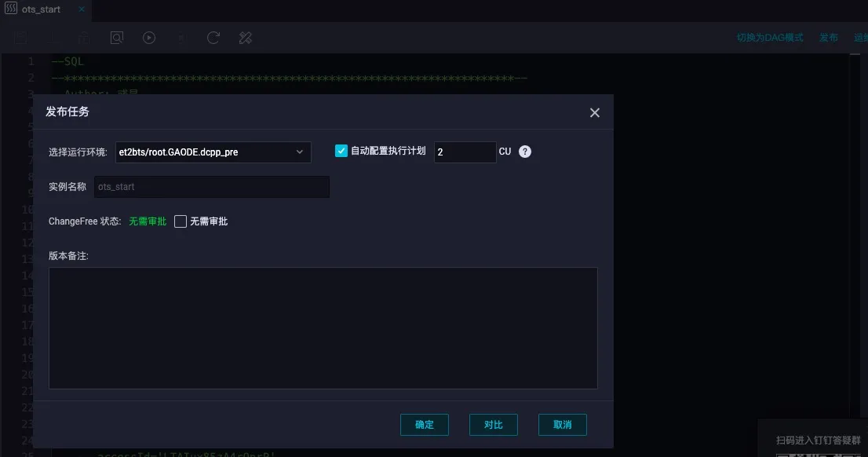
Task: Click the pencil-ruler format icon in toolbar
Action: pyautogui.click(x=245, y=38)
